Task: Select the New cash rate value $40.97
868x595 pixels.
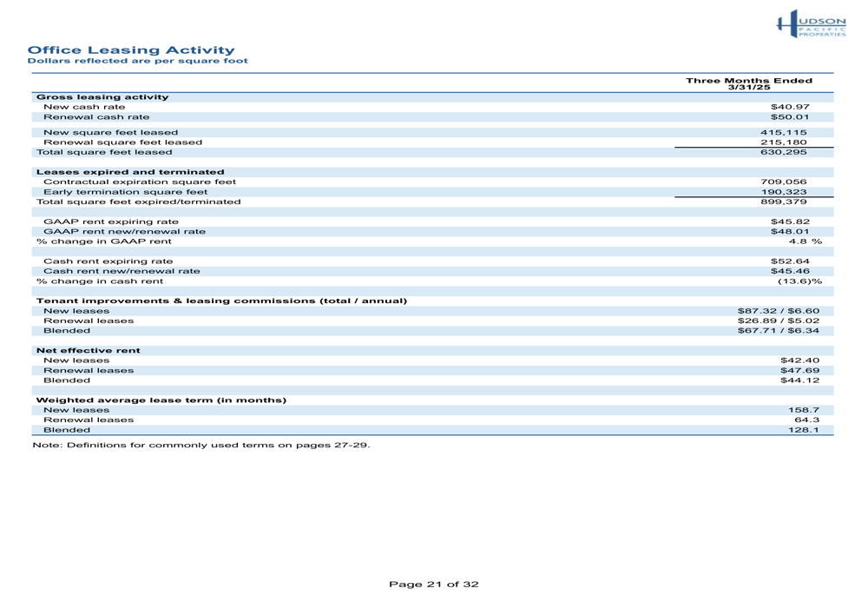Action: pyautogui.click(x=790, y=107)
